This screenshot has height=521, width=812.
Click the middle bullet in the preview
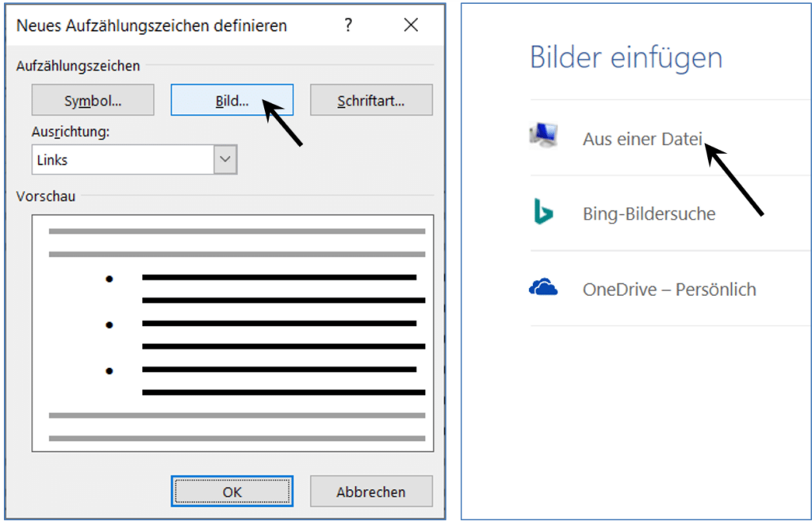109,324
